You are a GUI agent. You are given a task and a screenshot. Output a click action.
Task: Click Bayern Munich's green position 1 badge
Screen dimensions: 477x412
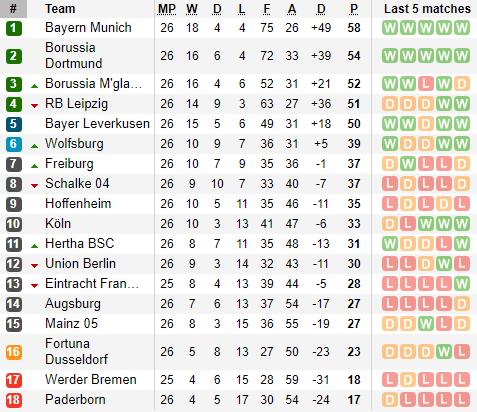14,28
